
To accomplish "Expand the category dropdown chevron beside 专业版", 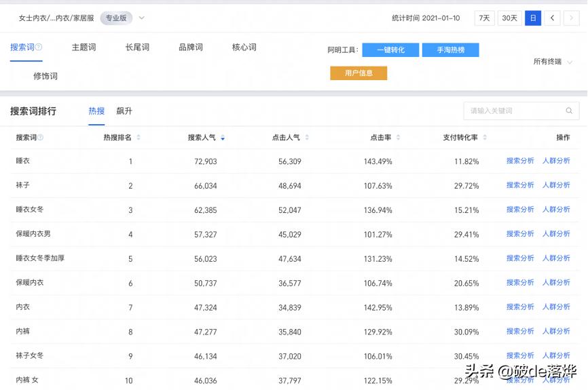I will pos(141,18).
